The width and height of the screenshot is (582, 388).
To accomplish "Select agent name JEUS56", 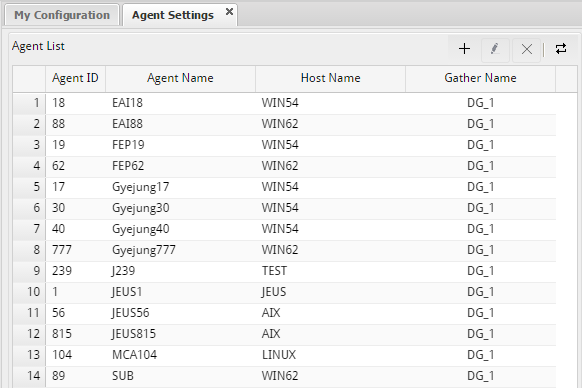I will (x=130, y=313).
